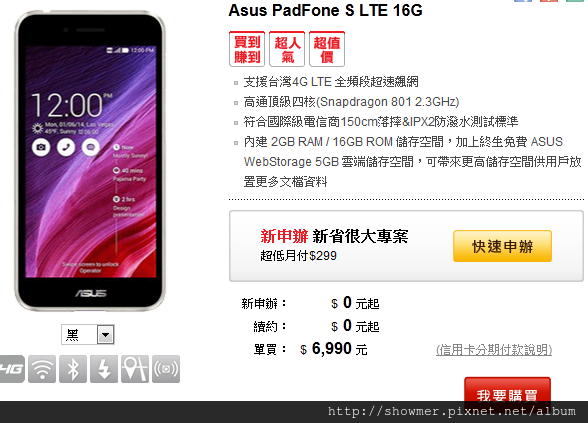Image resolution: width=588 pixels, height=423 pixels.
Task: Open 信用卡分期付款說明 link
Action: tap(494, 350)
